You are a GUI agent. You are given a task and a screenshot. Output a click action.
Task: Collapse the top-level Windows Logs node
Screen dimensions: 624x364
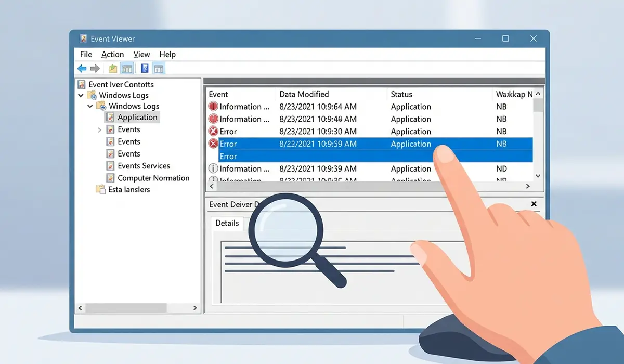coord(81,95)
